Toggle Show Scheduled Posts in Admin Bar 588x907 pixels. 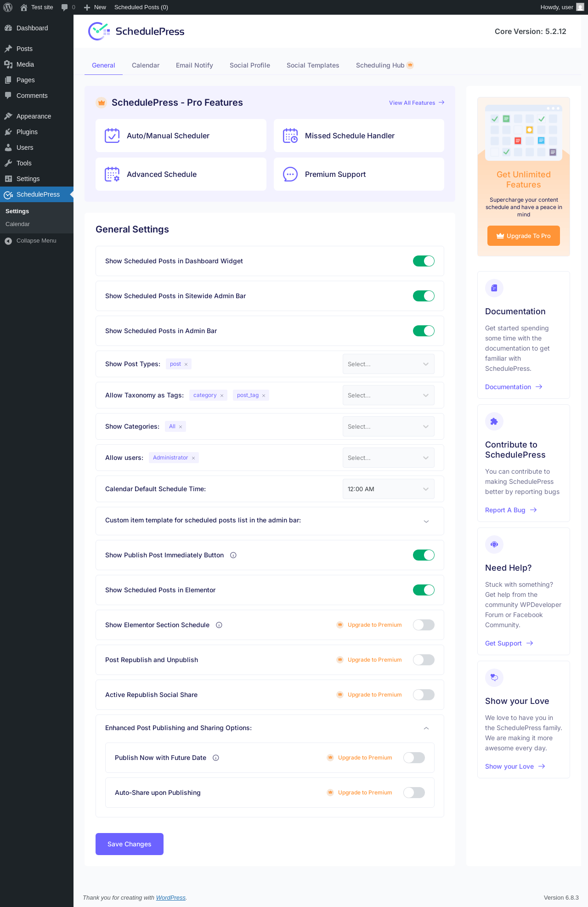[x=424, y=331]
